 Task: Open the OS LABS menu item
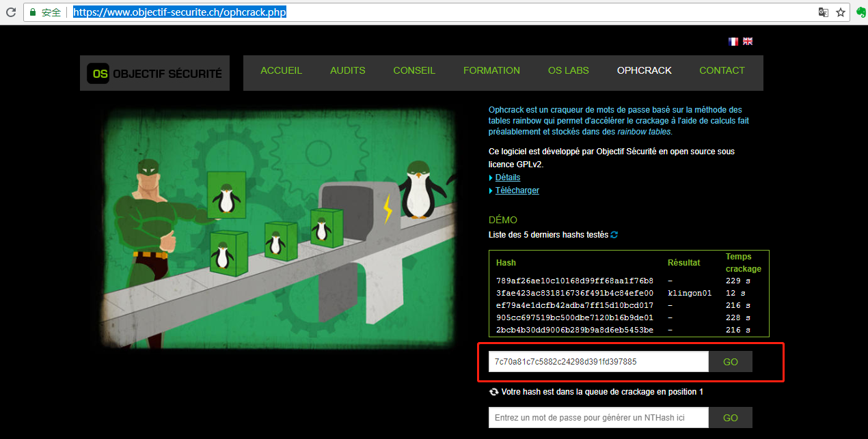[568, 70]
